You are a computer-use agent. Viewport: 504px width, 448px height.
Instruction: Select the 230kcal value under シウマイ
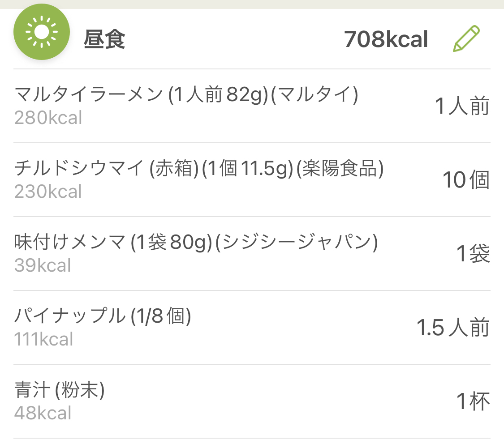[x=48, y=192]
